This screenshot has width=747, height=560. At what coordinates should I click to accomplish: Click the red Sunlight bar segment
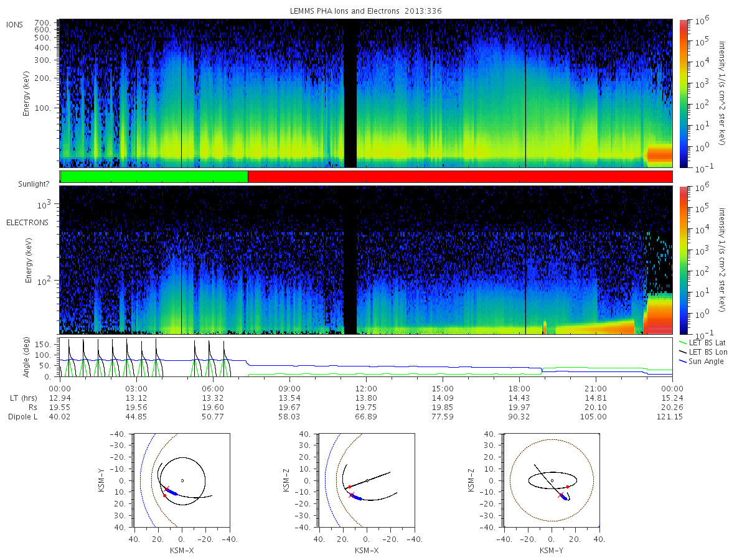460,177
